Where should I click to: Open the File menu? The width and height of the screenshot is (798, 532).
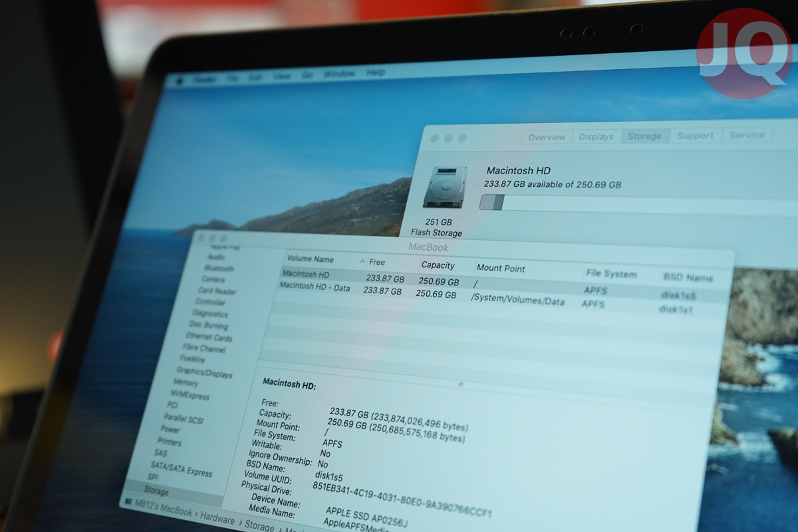click(232, 78)
